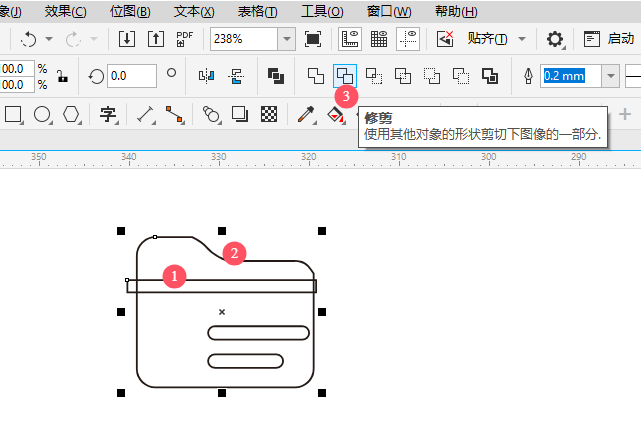The height and width of the screenshot is (440, 641).
Task: Select the Dimension line tool
Action: [146, 114]
